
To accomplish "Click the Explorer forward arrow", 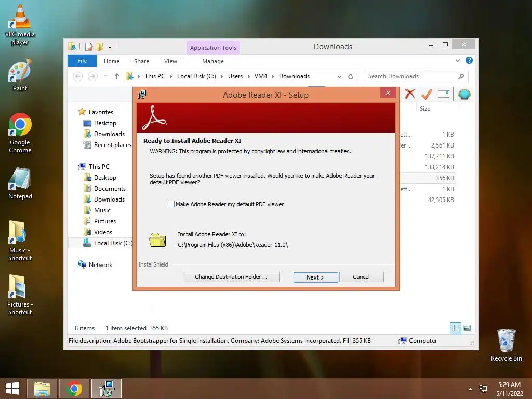I will point(92,76).
